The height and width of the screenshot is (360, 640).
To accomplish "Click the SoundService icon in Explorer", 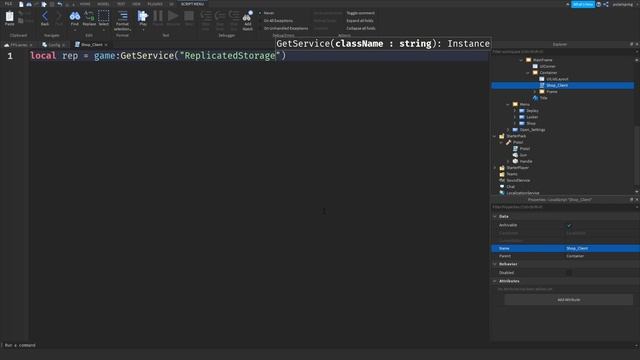I will [502, 180].
